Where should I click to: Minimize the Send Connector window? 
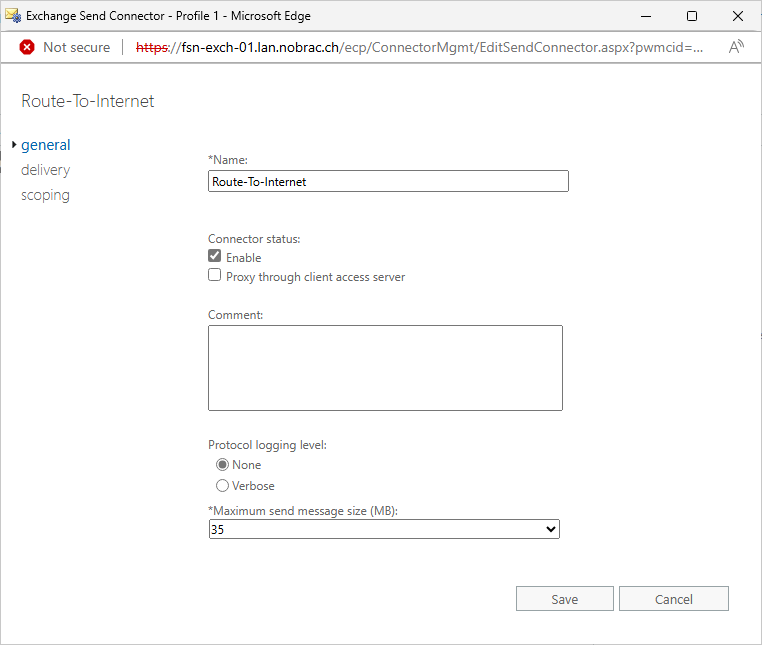[x=646, y=16]
